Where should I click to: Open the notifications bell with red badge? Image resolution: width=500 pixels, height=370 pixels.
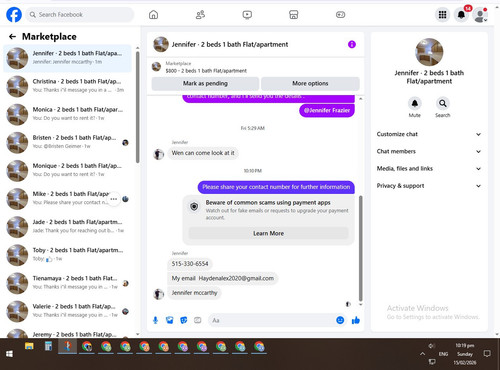(462, 15)
